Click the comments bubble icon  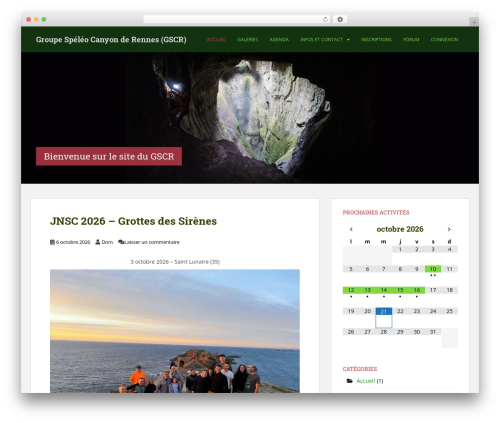[121, 242]
